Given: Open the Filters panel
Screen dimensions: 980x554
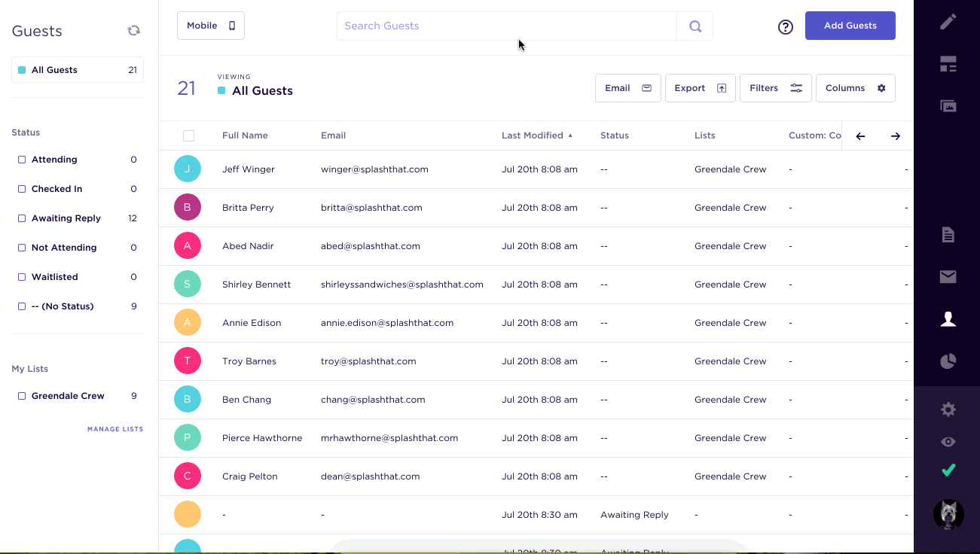Looking at the screenshot, I should [776, 88].
